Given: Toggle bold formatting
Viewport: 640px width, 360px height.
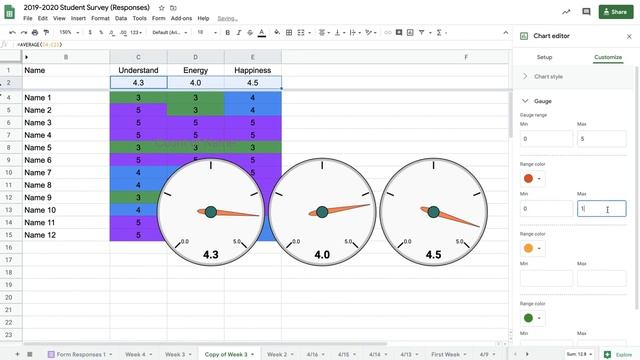Looking at the screenshot, I should pos(227,32).
